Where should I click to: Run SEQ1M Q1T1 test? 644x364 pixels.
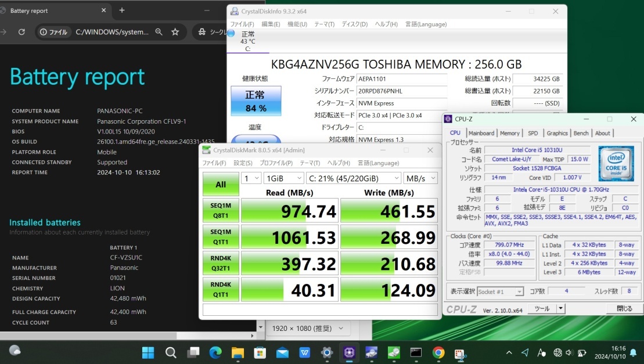pyautogui.click(x=221, y=236)
